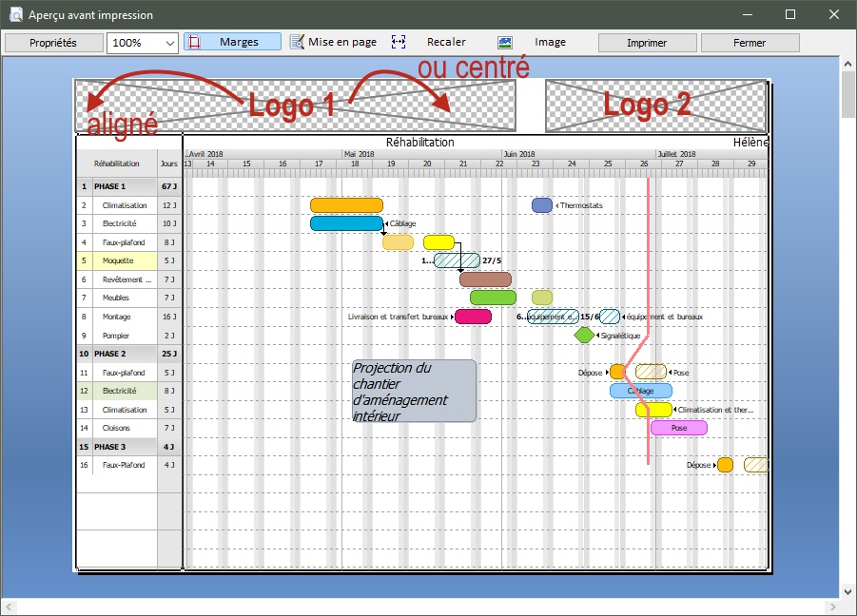Click the Projection du chantier note box
The image size is (857, 616).
[x=414, y=391]
